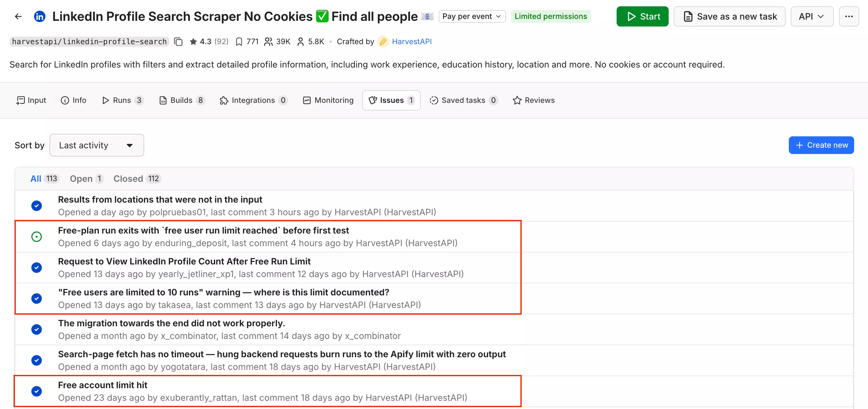Click closed status icon for Free account limit hit
Image resolution: width=868 pixels, height=409 pixels.
[36, 391]
